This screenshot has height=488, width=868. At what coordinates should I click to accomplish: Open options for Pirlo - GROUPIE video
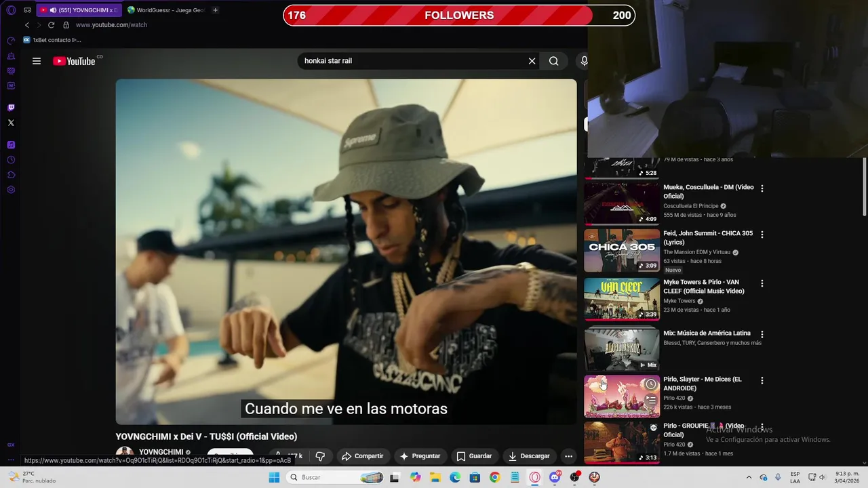click(762, 427)
